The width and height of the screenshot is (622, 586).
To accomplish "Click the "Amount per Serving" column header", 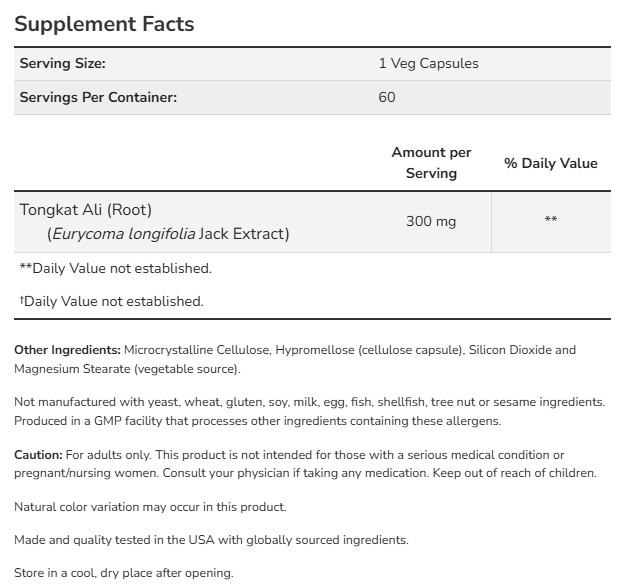I will tap(431, 162).
